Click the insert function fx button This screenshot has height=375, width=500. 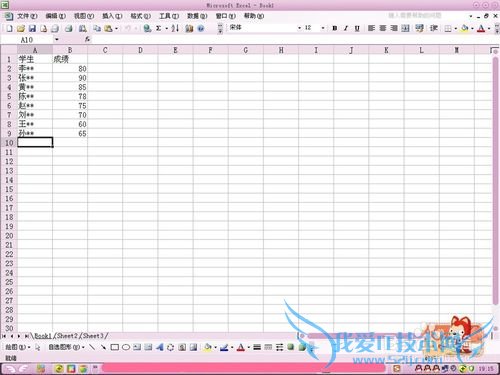click(87, 40)
